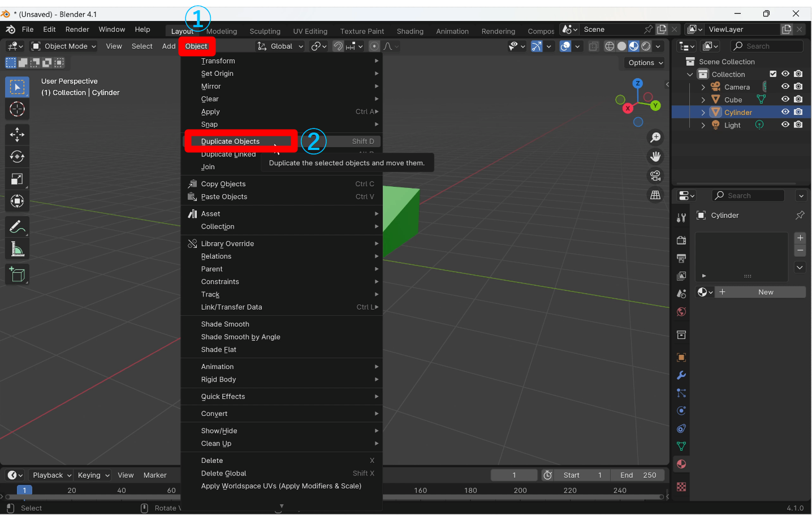This screenshot has height=515, width=812.
Task: Switch to the Modeling workspace tab
Action: click(222, 32)
